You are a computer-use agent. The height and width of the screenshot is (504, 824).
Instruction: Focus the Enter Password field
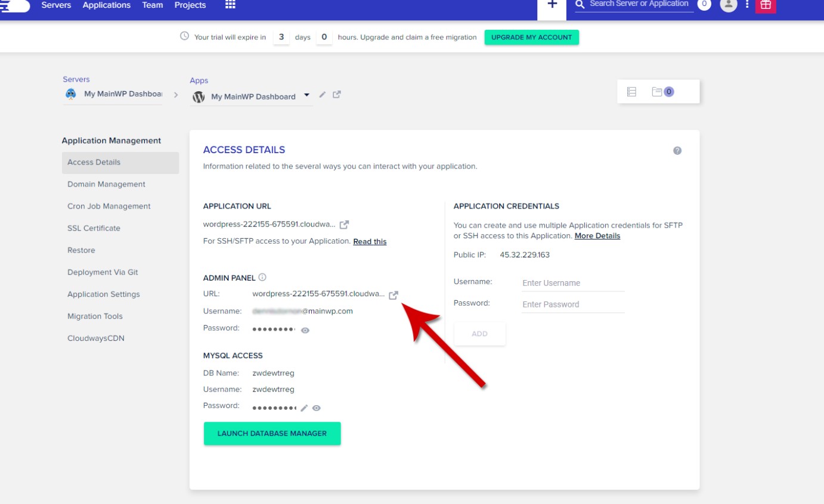[x=573, y=304]
